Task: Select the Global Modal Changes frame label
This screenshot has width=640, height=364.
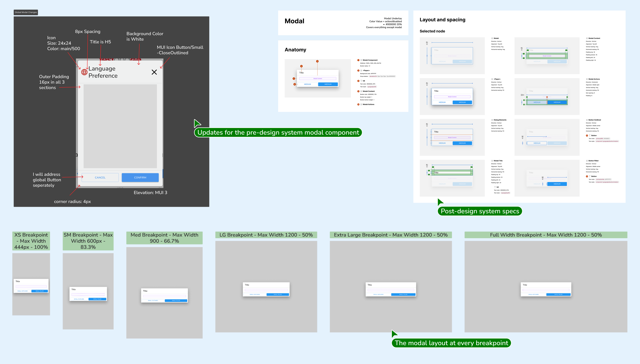Action: point(26,12)
